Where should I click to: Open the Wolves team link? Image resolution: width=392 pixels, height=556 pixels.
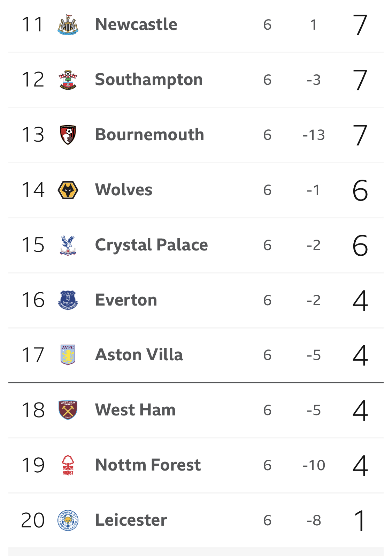tap(124, 190)
